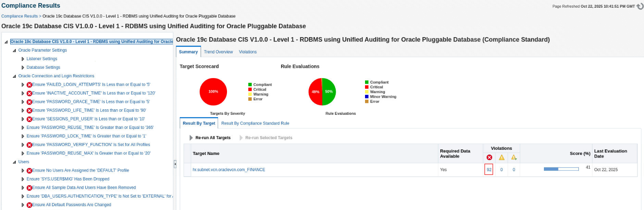Collapse Oracle Connection and Login Restrictions
This screenshot has width=644, height=210.
pyautogui.click(x=14, y=76)
